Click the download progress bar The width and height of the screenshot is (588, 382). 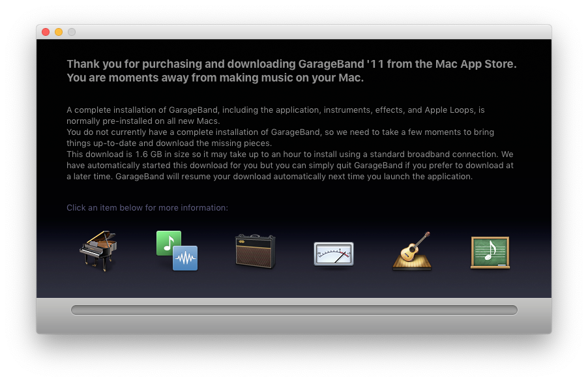coord(294,310)
